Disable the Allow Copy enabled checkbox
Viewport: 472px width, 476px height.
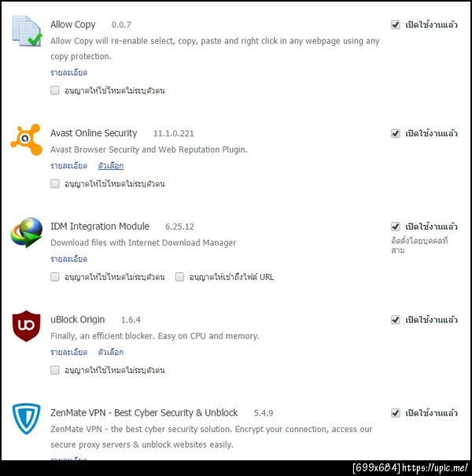point(395,24)
